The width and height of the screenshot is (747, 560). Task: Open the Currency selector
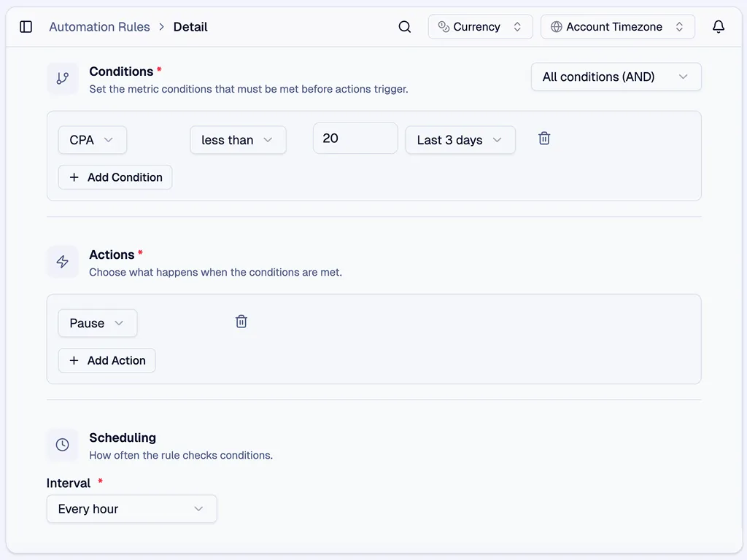(x=480, y=27)
